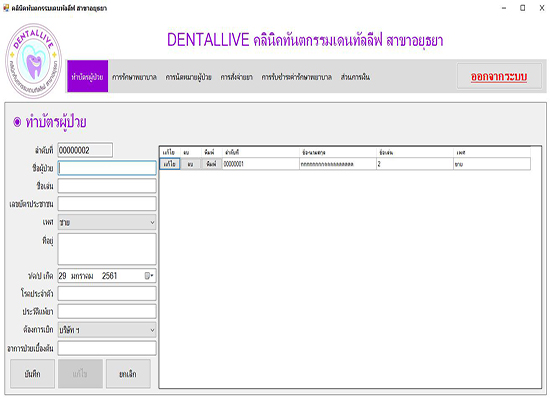Image resolution: width=550 pixels, height=400 pixels.
Task: Select the การรับชำระค่ารักษาพยาบาล tab
Action: point(296,77)
